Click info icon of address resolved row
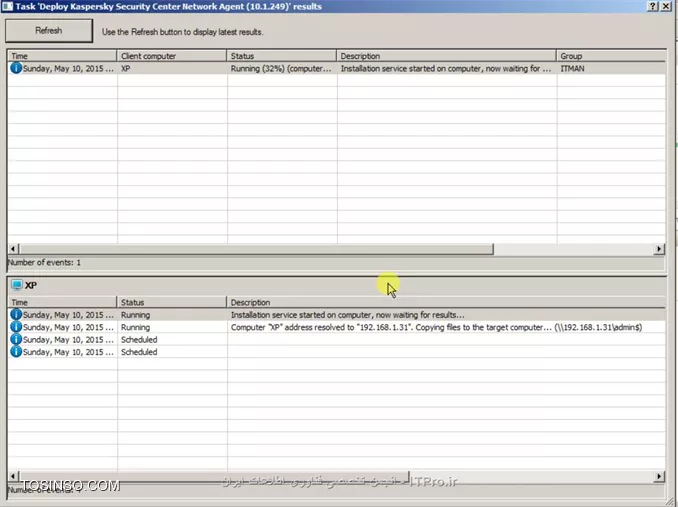Image resolution: width=678 pixels, height=507 pixels. point(16,327)
